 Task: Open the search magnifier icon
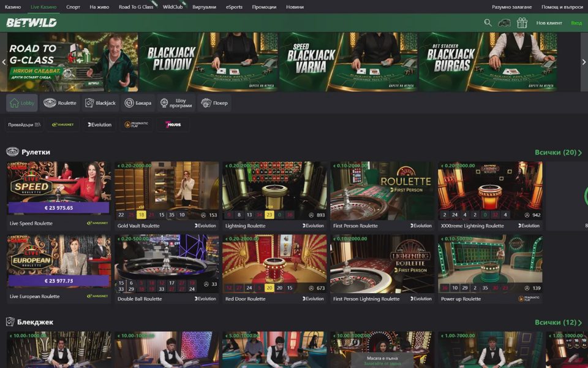click(488, 23)
